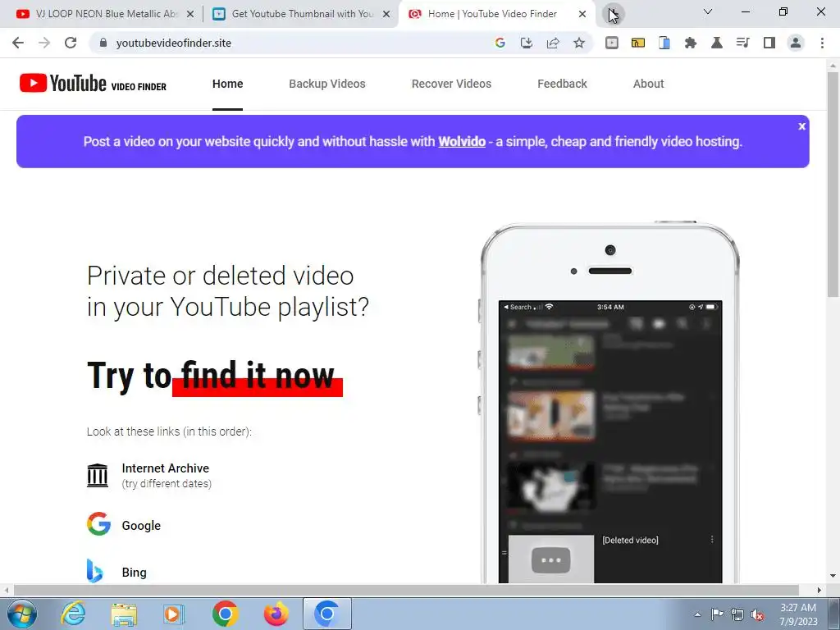This screenshot has height=630, width=840.
Task: Go back with the browser back arrow
Action: tap(18, 43)
